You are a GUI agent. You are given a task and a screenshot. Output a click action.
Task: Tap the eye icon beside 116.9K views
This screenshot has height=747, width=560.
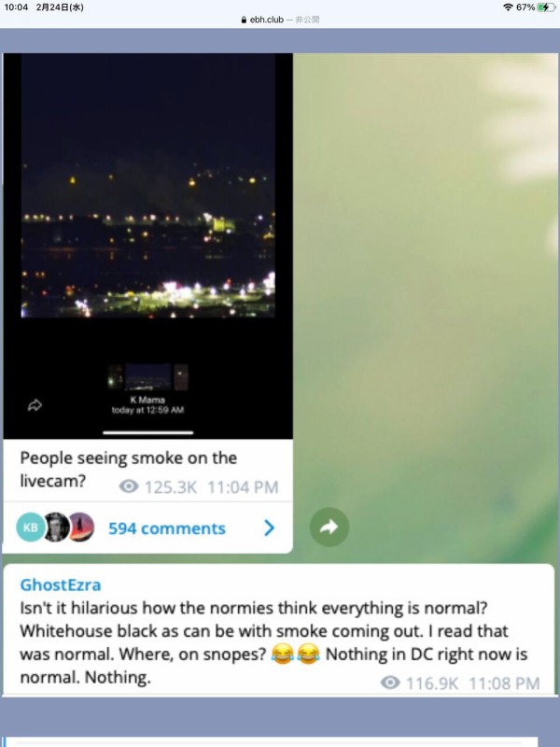(x=390, y=683)
